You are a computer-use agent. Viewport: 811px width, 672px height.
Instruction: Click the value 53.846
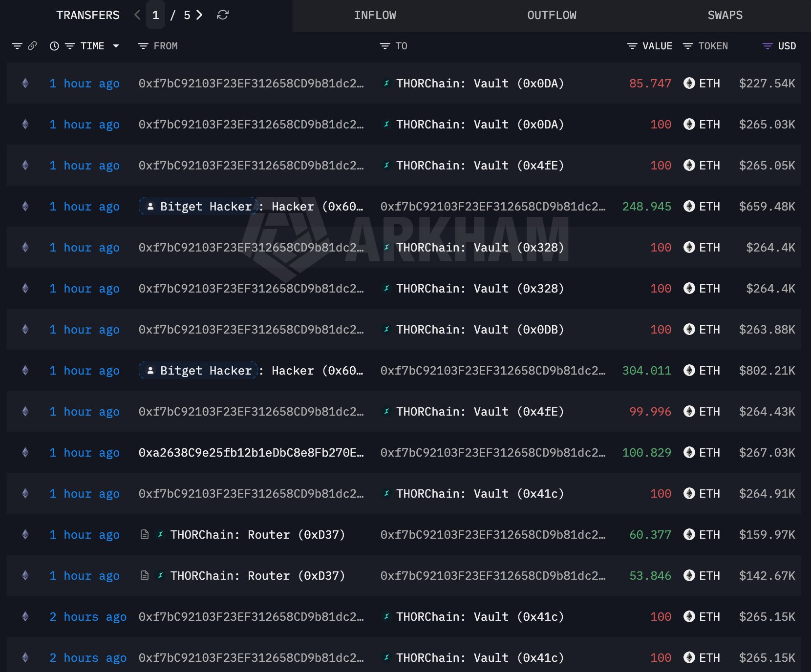pyautogui.click(x=650, y=575)
